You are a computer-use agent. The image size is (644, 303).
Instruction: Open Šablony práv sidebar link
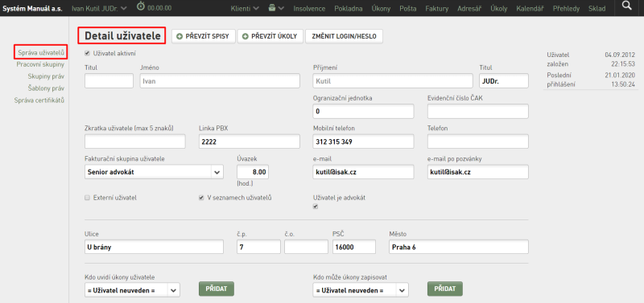(46, 88)
